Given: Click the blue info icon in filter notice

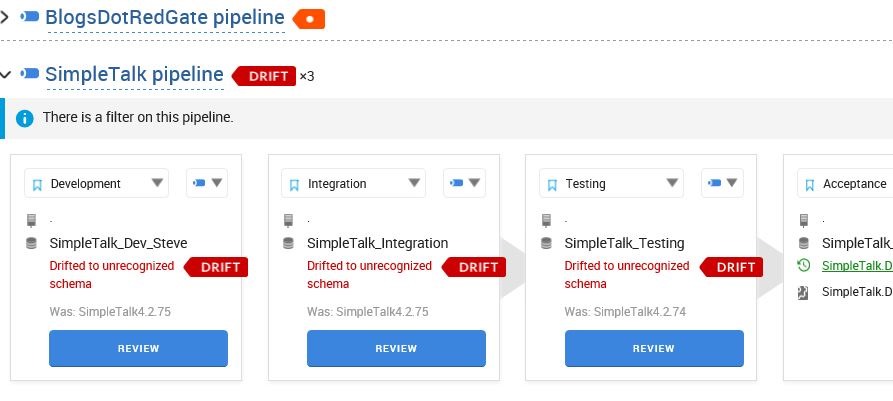Looking at the screenshot, I should point(24,118).
